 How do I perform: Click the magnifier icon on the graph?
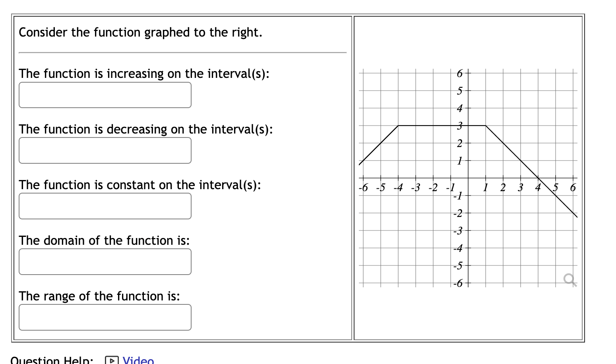[x=570, y=280]
